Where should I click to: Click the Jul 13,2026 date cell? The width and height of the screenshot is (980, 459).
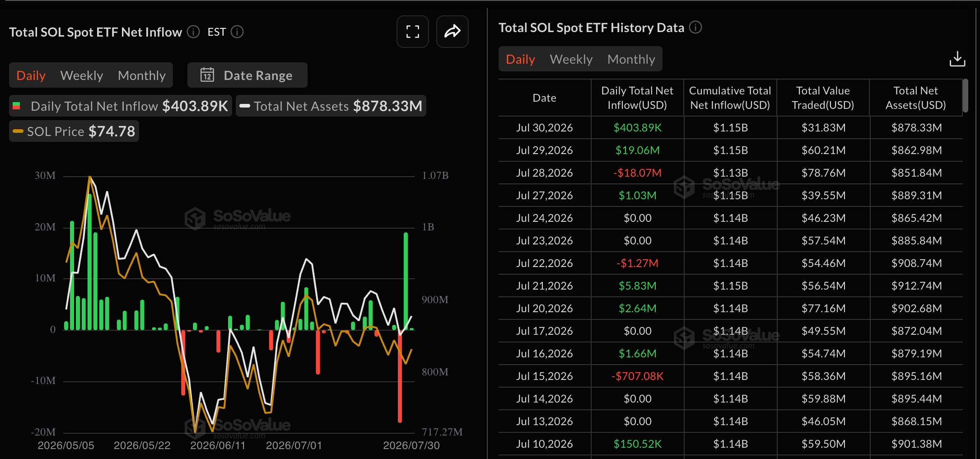click(x=545, y=422)
